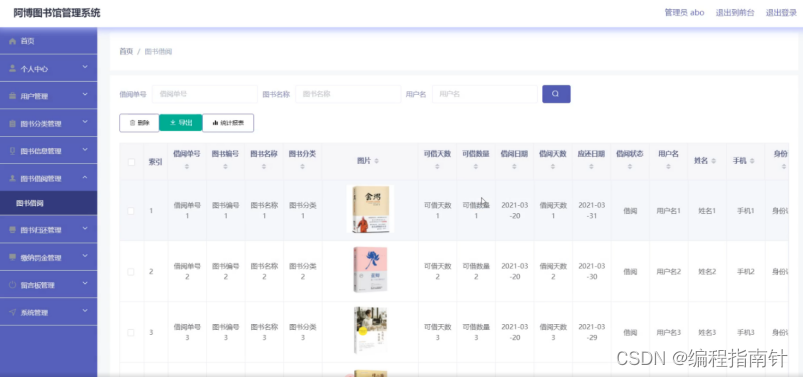Click the icon next to 图书借阅管理
Viewport: 803px width, 377px height.
tap(13, 178)
